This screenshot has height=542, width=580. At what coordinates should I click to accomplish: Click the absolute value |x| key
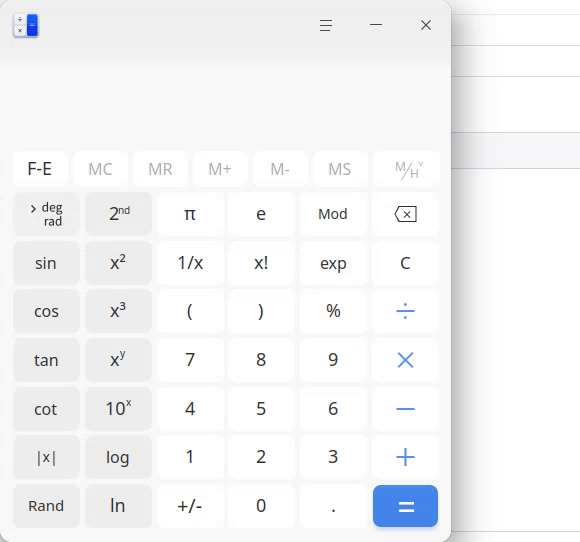[46, 457]
